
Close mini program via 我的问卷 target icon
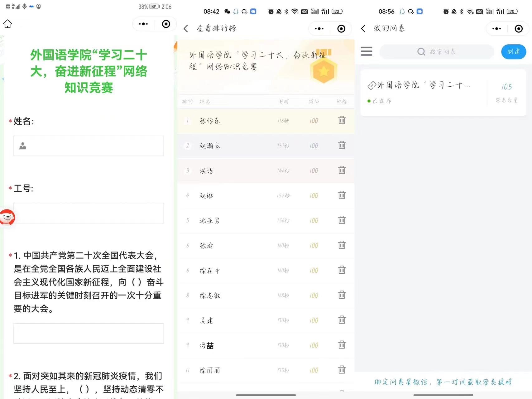pos(519,29)
